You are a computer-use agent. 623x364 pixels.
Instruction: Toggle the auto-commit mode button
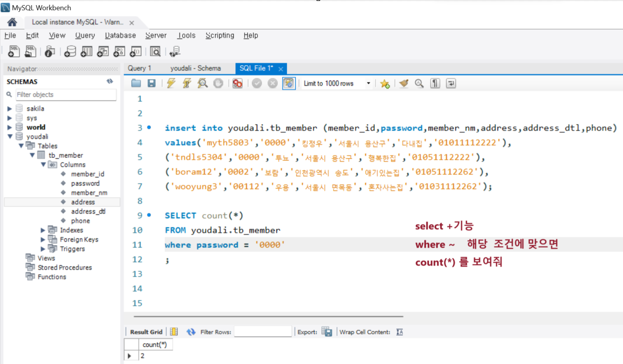point(289,83)
